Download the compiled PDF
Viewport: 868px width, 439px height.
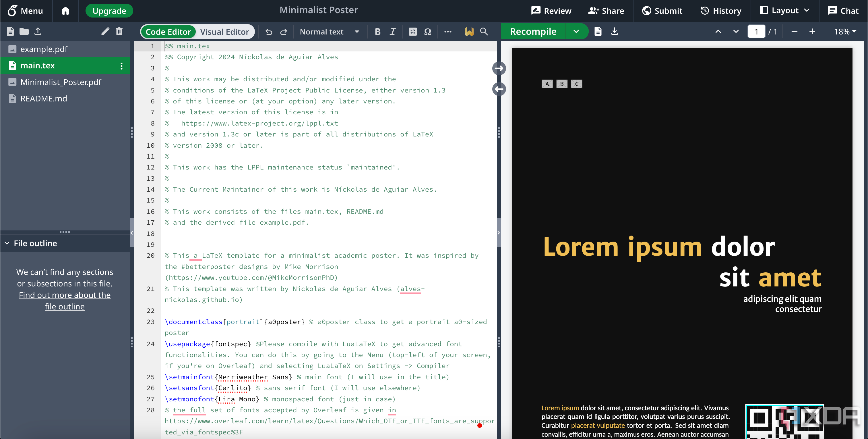615,31
